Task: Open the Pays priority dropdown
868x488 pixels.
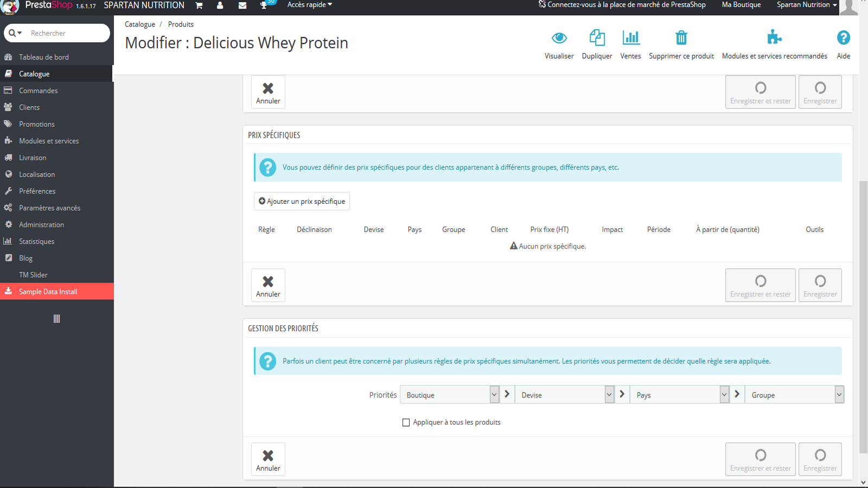Action: coord(679,394)
